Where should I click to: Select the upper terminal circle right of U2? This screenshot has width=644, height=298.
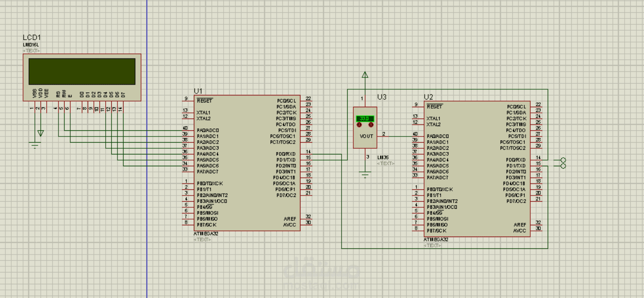(562, 160)
